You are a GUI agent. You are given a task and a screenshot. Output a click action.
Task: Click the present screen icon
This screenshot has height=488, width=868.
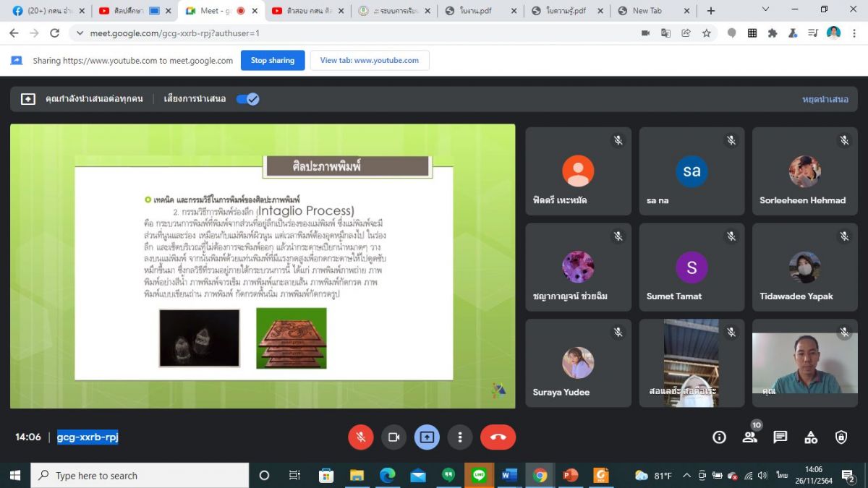tap(427, 437)
